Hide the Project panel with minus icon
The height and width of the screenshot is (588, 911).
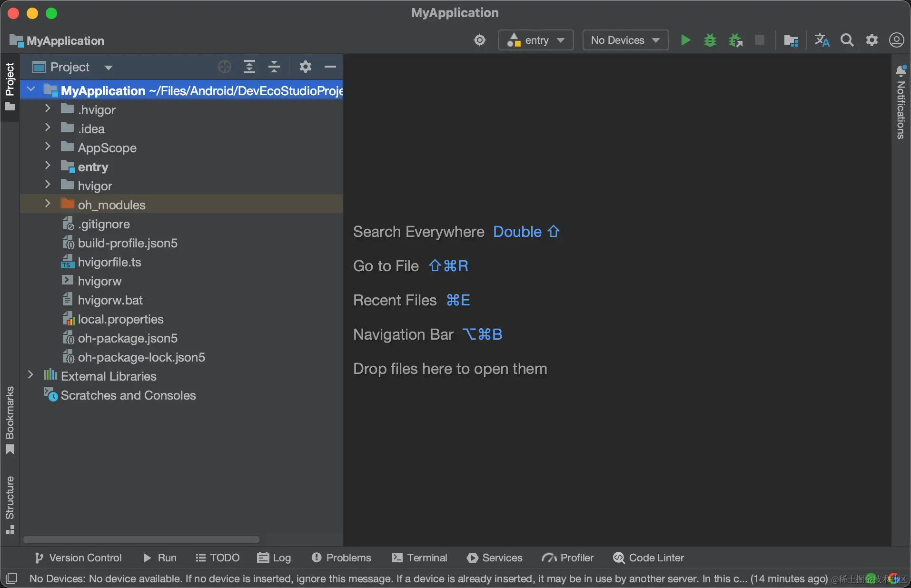coord(330,67)
